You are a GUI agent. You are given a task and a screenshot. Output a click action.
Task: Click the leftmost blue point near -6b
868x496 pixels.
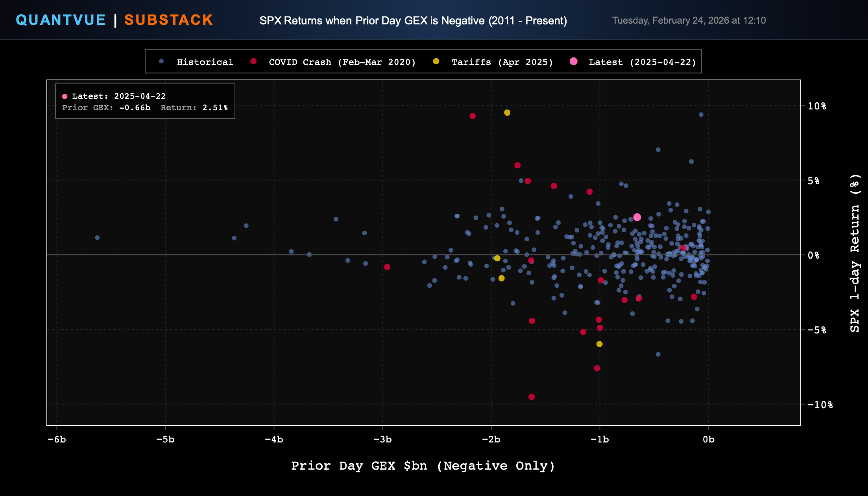97,238
